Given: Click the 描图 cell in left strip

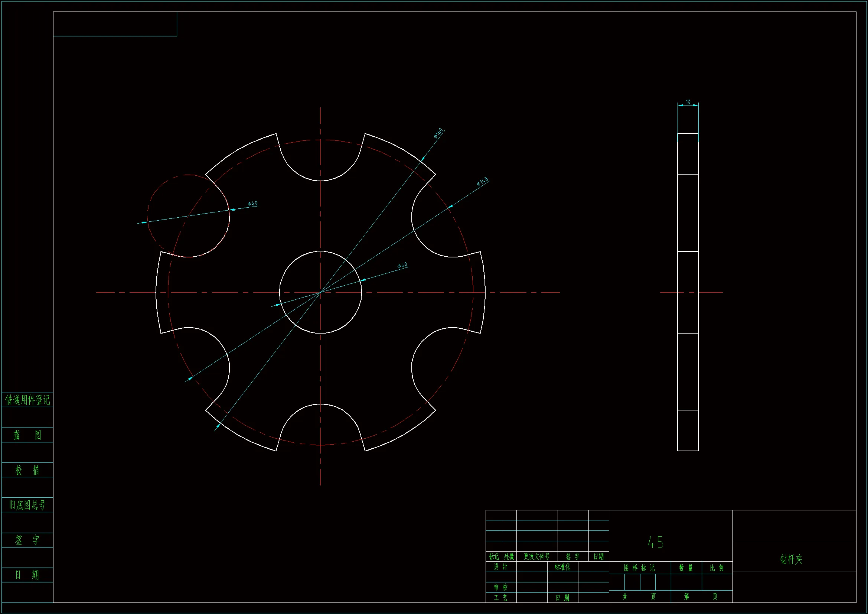Looking at the screenshot, I should pyautogui.click(x=27, y=435).
